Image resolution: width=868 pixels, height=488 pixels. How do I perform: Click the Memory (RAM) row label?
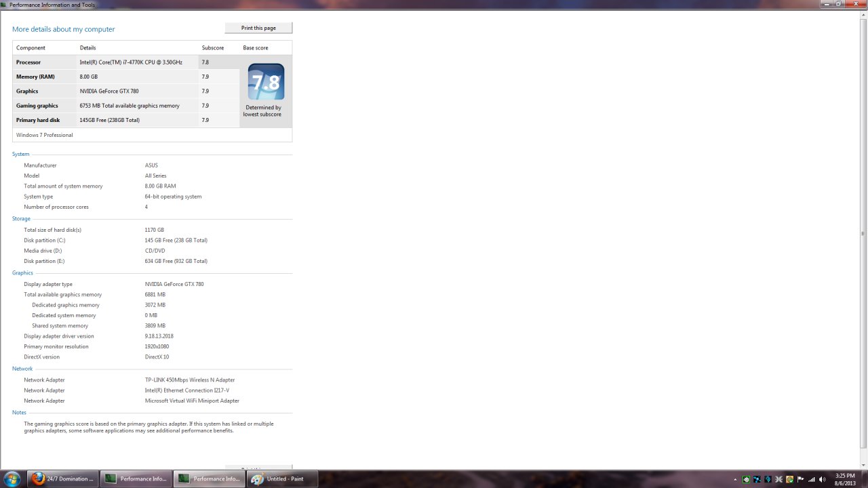point(35,77)
